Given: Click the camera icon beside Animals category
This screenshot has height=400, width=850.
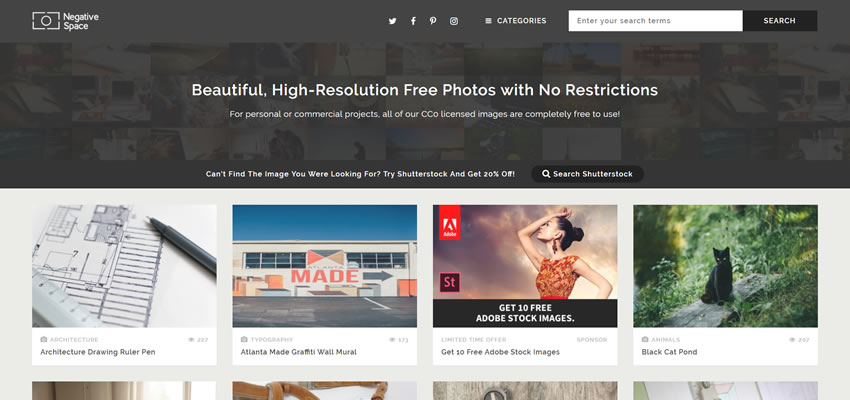Looking at the screenshot, I should coord(645,340).
